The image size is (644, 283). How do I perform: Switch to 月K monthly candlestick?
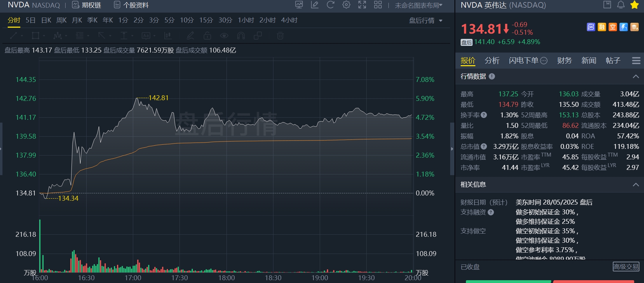[x=77, y=20]
